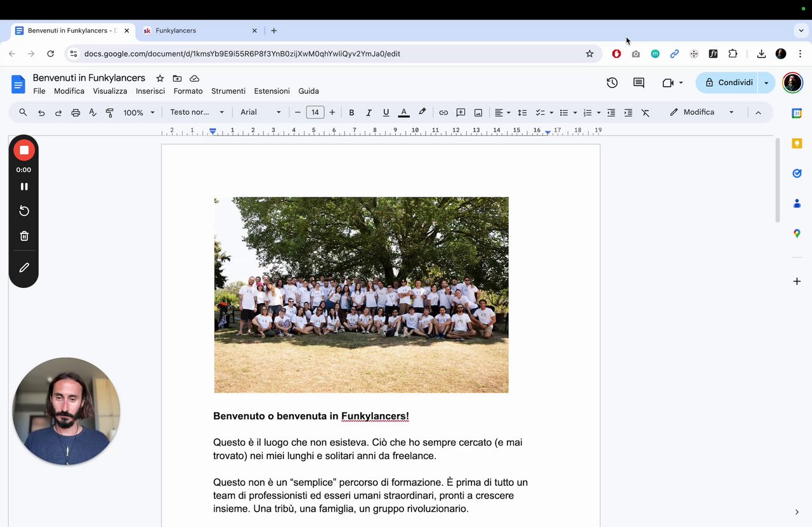Show all comments panel

coord(639,82)
